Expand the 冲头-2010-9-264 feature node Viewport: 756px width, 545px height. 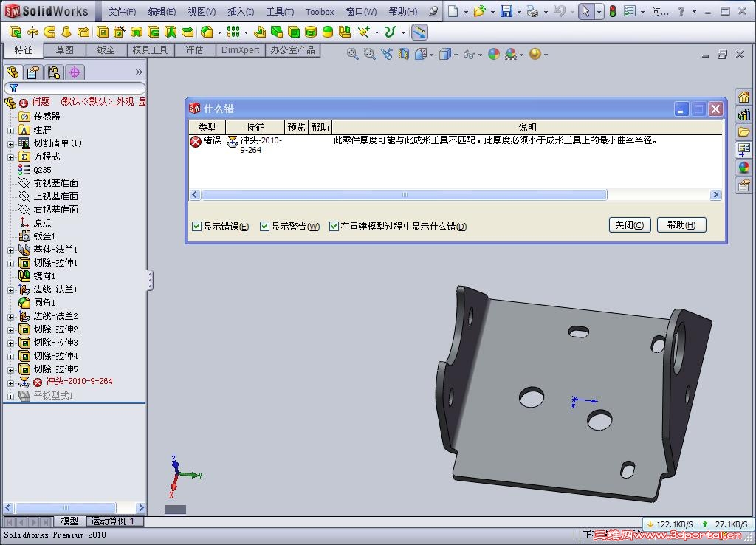[x=10, y=383]
